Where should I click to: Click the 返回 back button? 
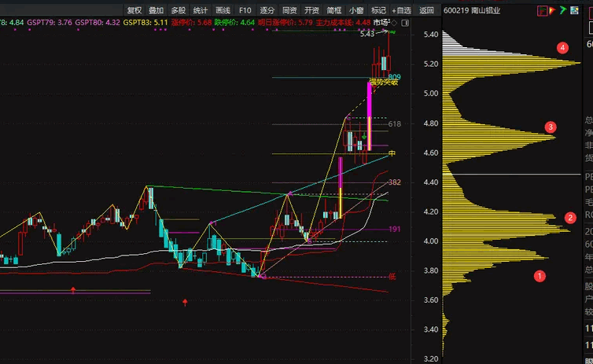pyautogui.click(x=426, y=10)
